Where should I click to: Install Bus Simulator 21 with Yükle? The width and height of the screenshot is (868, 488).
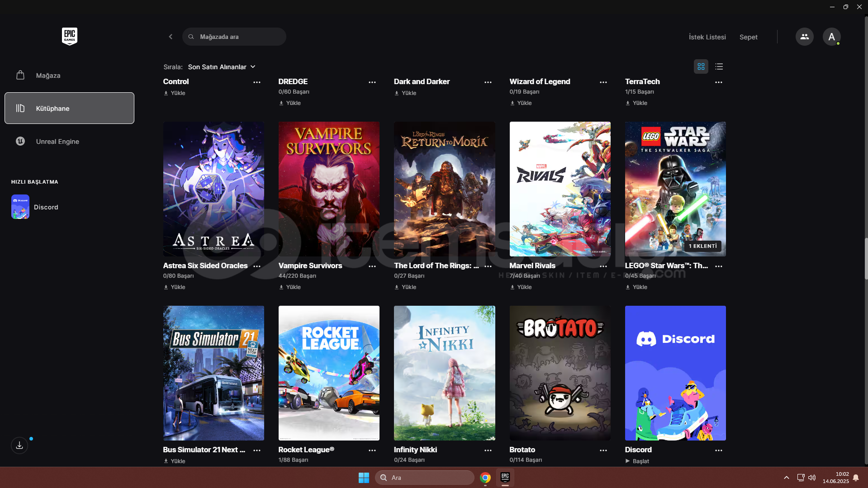tap(175, 461)
